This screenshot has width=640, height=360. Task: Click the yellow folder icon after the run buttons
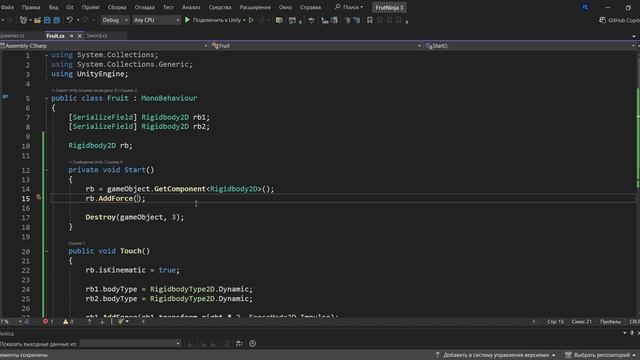point(279,20)
